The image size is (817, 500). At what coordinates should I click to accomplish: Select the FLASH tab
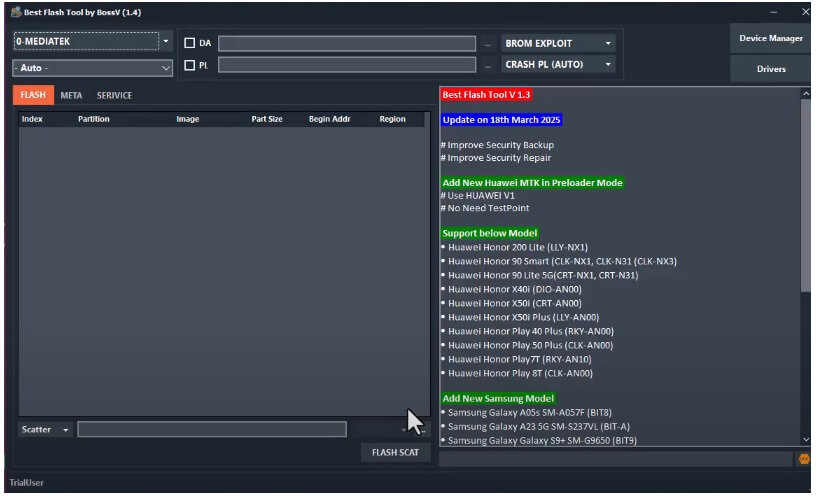click(x=32, y=95)
